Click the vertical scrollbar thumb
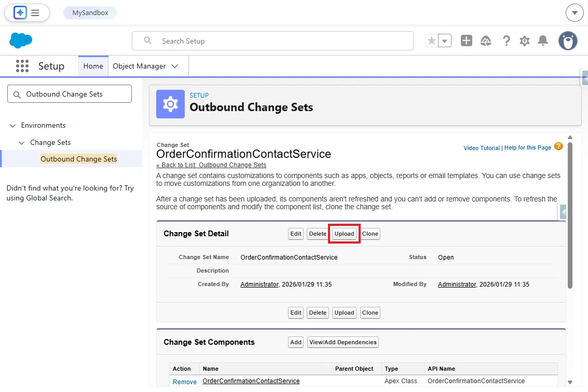This screenshot has height=392, width=588. point(570,215)
